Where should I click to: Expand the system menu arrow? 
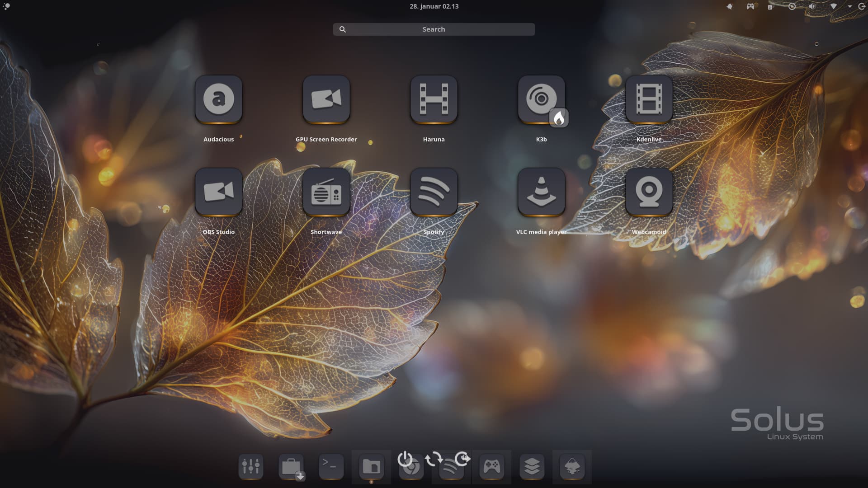pos(849,6)
